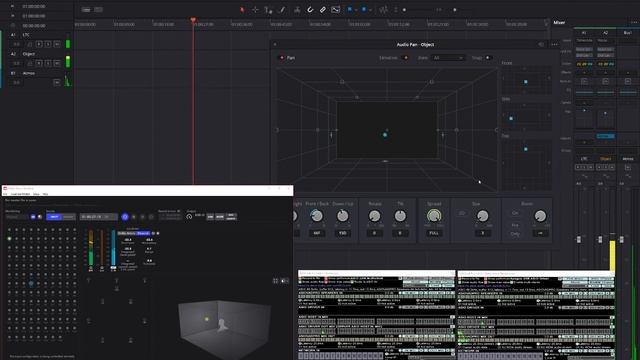Open the Zone dropdown set to All

448,58
